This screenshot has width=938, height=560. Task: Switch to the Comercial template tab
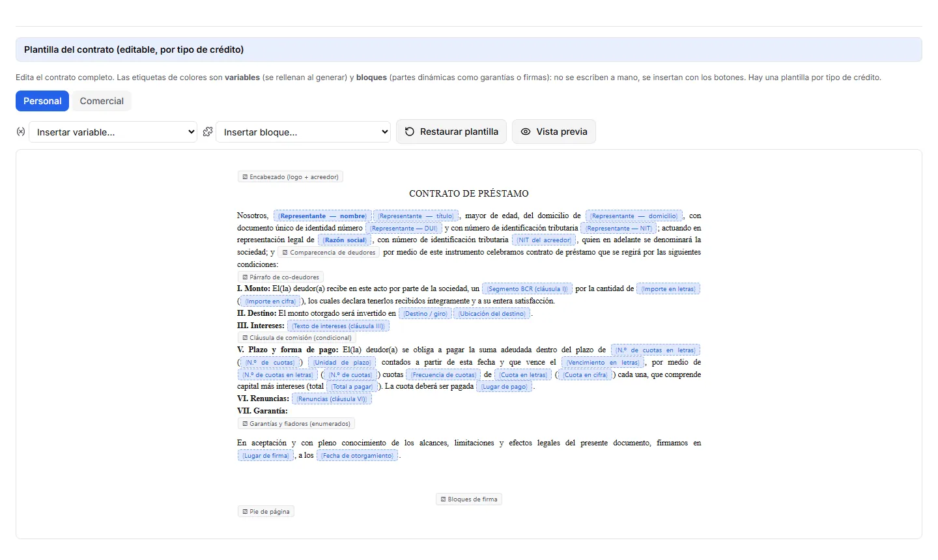tap(102, 101)
